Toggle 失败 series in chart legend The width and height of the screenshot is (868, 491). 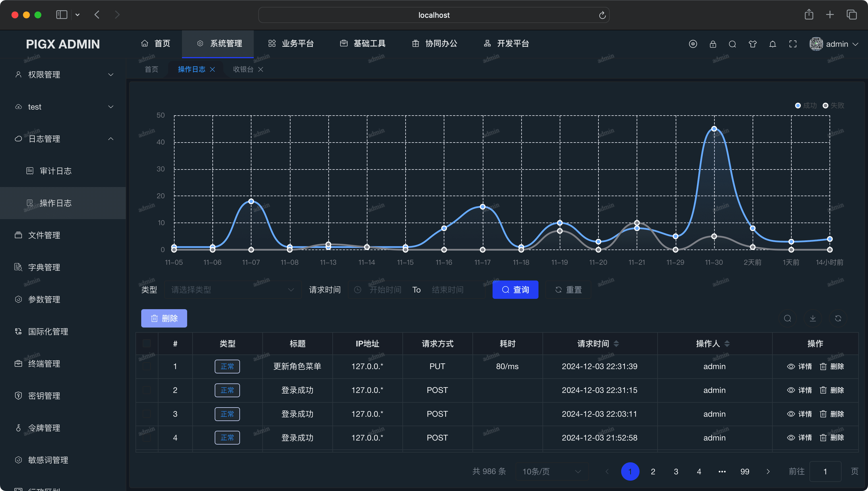[x=833, y=106]
